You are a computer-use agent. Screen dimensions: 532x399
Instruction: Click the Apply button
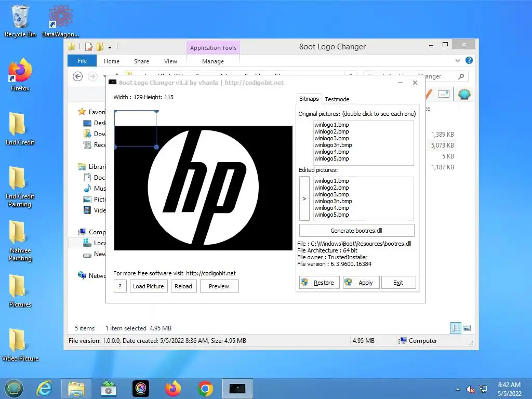(361, 282)
